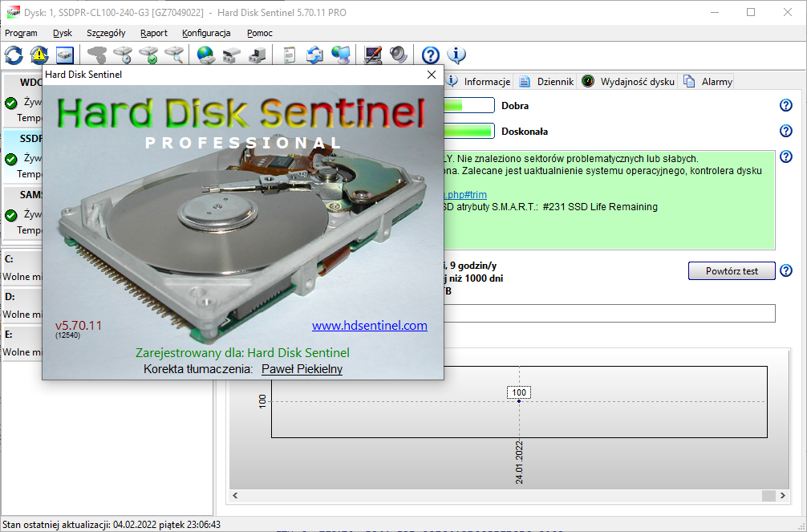Click the 24.01.2022 chart date label
The image size is (807, 532).
pyautogui.click(x=519, y=462)
